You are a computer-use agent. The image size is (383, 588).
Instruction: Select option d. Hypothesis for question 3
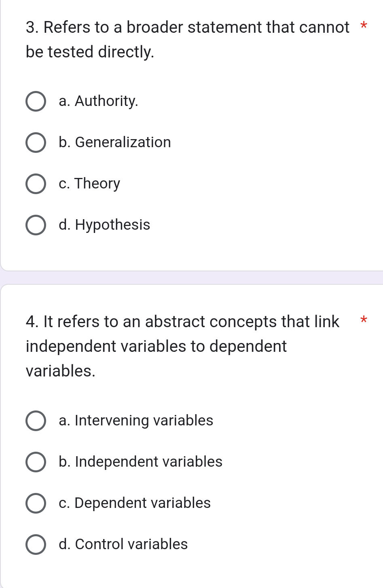[x=36, y=225]
